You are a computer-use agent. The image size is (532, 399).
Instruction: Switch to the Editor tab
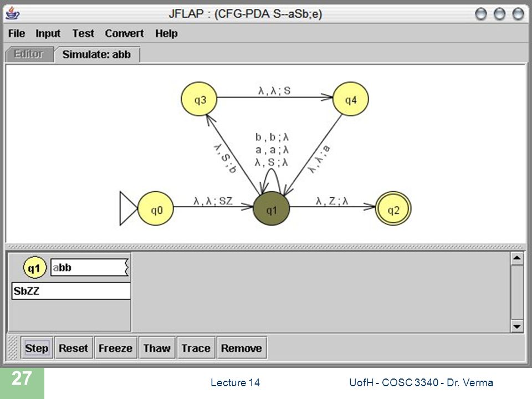[29, 54]
